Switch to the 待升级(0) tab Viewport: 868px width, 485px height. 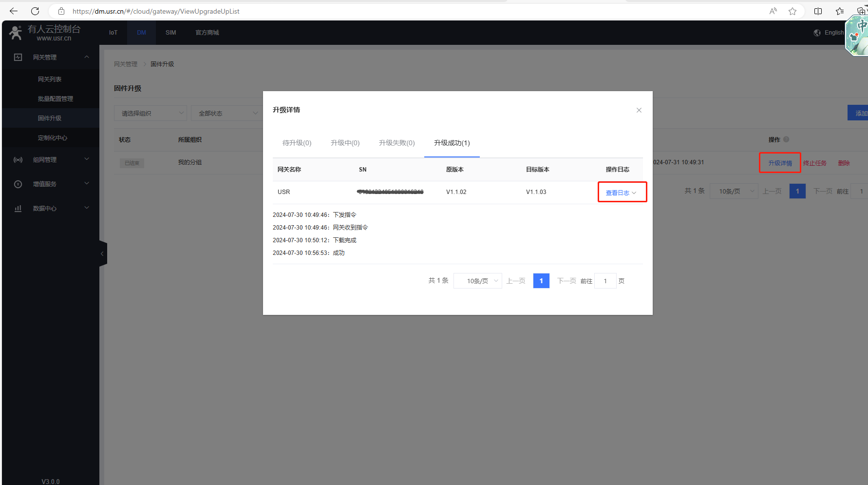pos(297,143)
